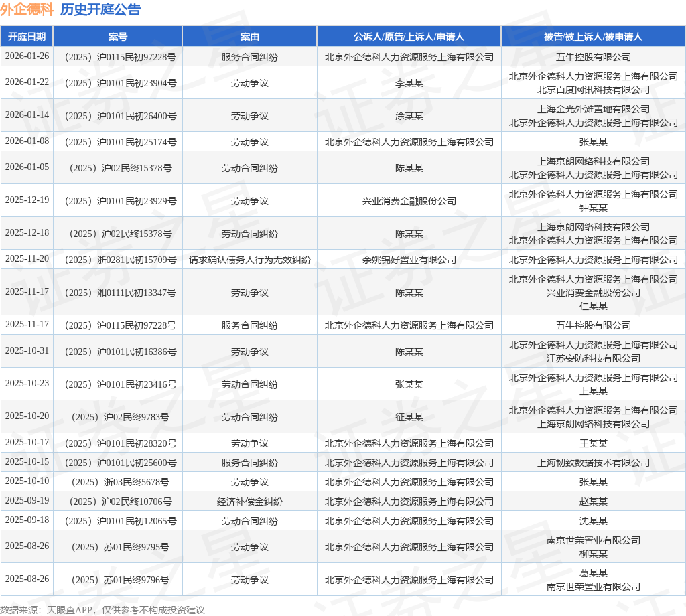Click defendant 赵某某
Image resolution: width=686 pixels, height=616 pixels.
[594, 502]
